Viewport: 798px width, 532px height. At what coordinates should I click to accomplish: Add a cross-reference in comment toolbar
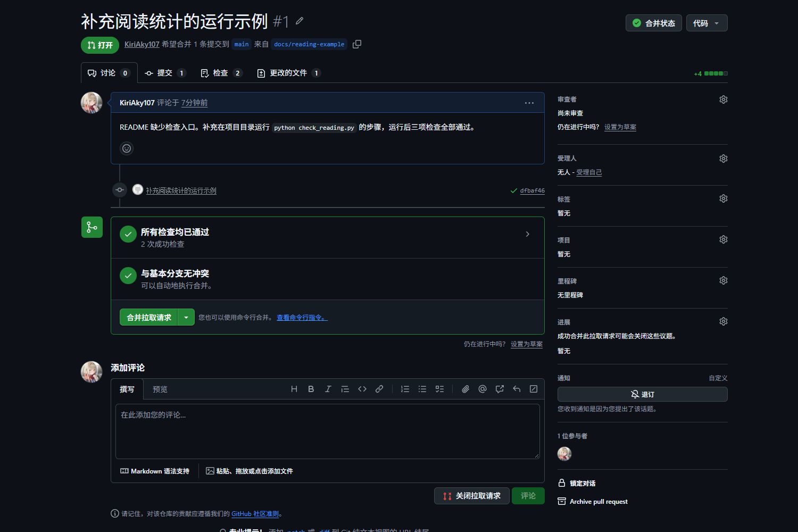click(500, 389)
